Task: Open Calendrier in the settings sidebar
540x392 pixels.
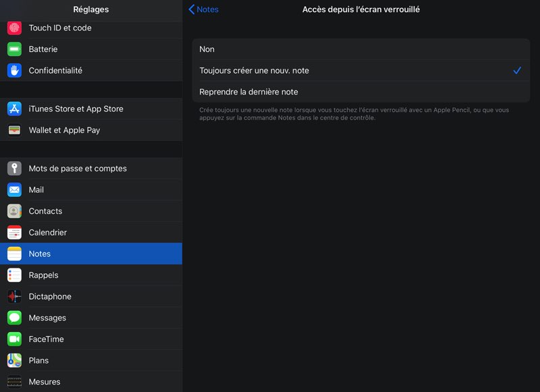Action: 91,233
